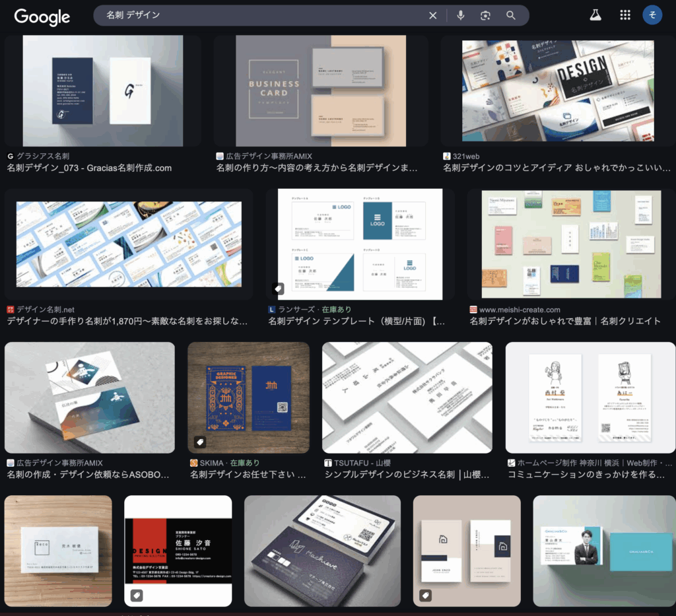This screenshot has width=676, height=616.
Task: Select the navy and white G card thumbnail
Action: click(102, 90)
